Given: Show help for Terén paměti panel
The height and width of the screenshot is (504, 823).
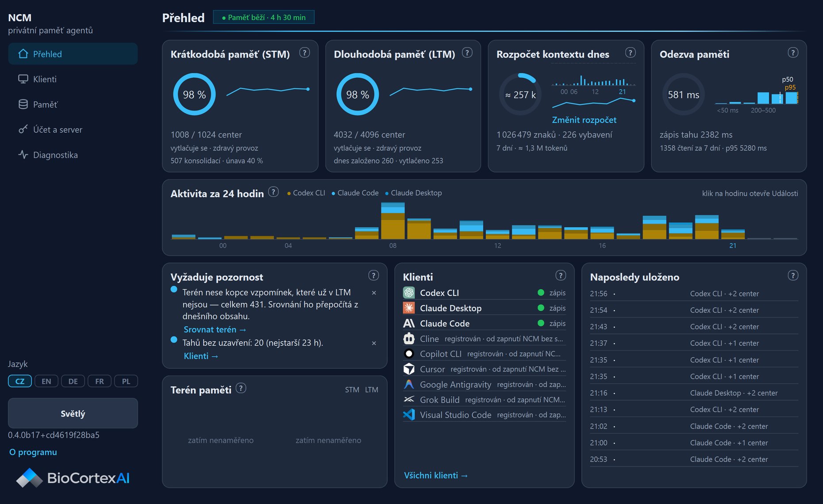Looking at the screenshot, I should coord(241,388).
